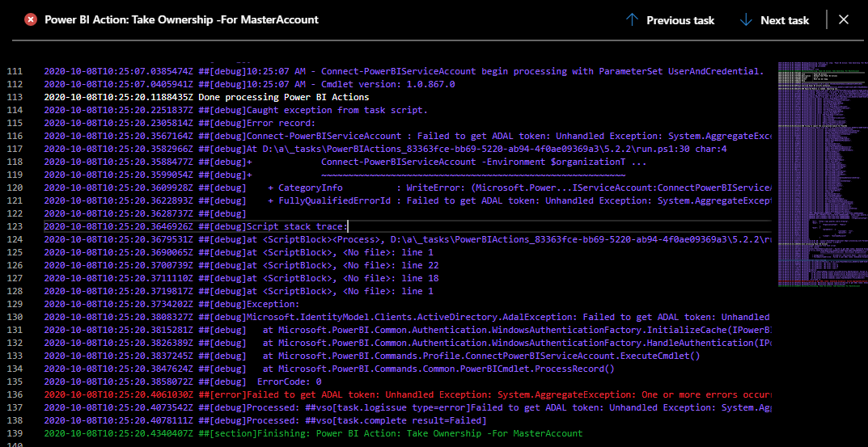Close the task log panel

(x=844, y=20)
